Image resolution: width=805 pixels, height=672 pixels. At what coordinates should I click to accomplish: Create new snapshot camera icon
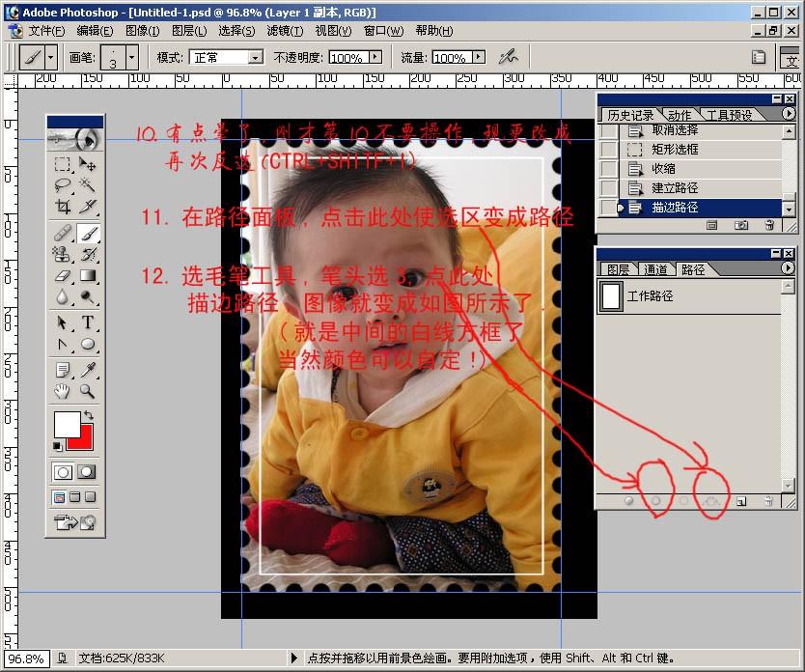click(741, 225)
